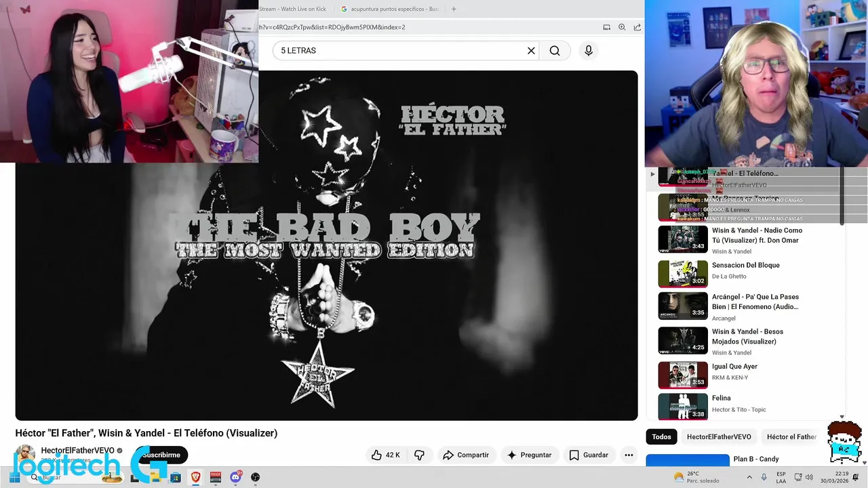
Task: Click the taskbar microphone tray icon
Action: point(764,477)
